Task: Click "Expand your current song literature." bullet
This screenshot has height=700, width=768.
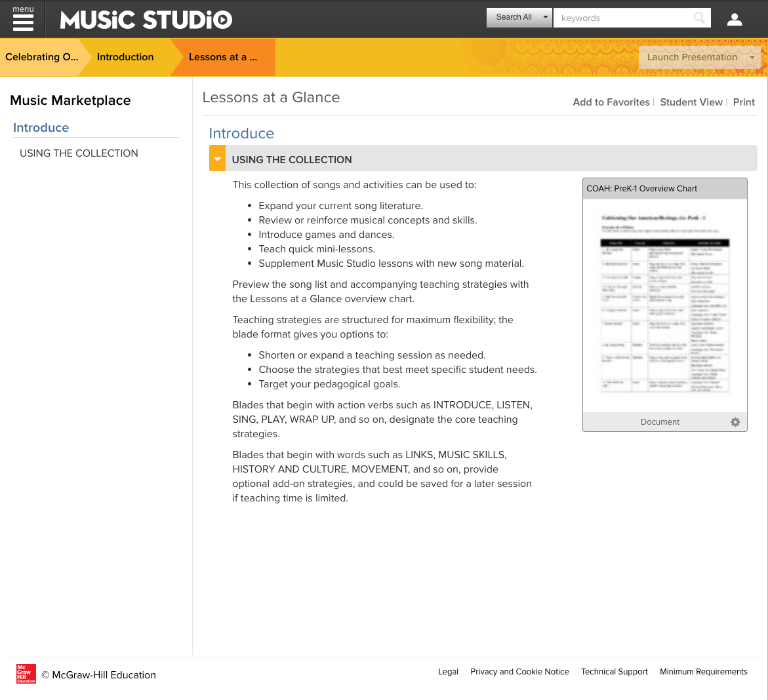Action: (x=341, y=206)
